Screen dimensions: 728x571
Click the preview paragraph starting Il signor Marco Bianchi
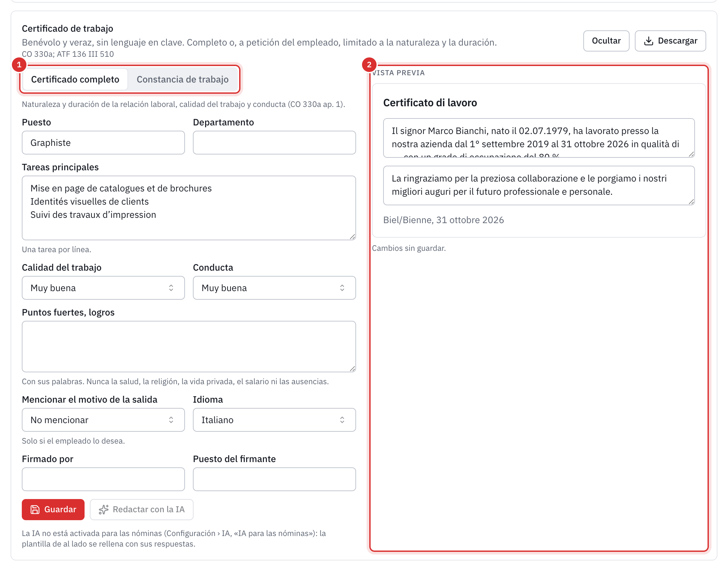(539, 138)
